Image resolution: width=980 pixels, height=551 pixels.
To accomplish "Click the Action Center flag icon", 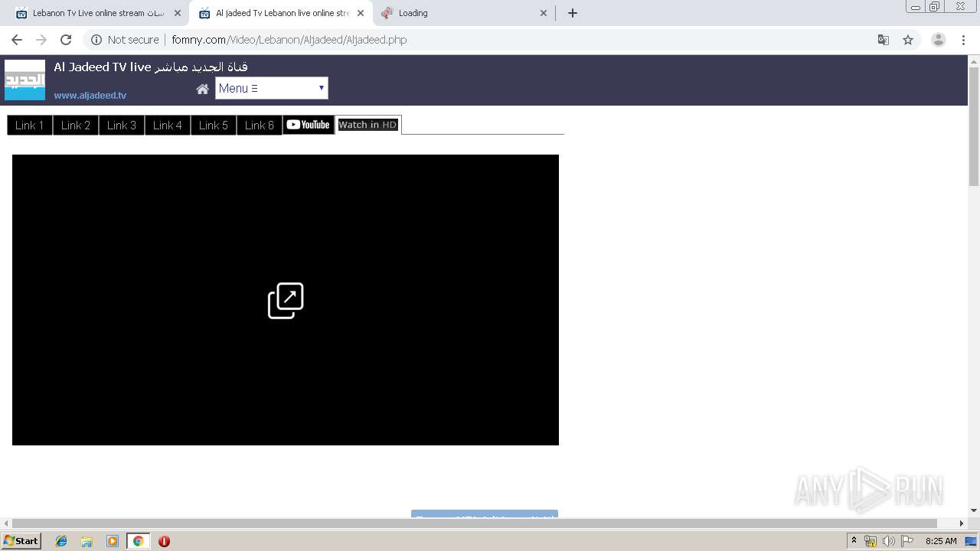I will (907, 541).
